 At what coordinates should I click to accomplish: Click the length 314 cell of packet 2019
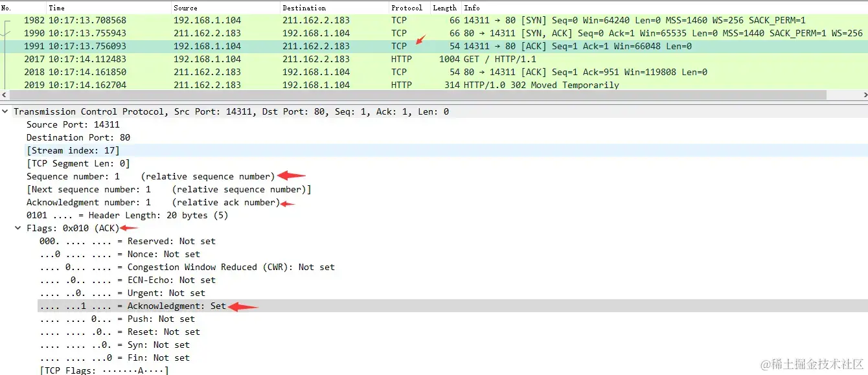coord(452,85)
